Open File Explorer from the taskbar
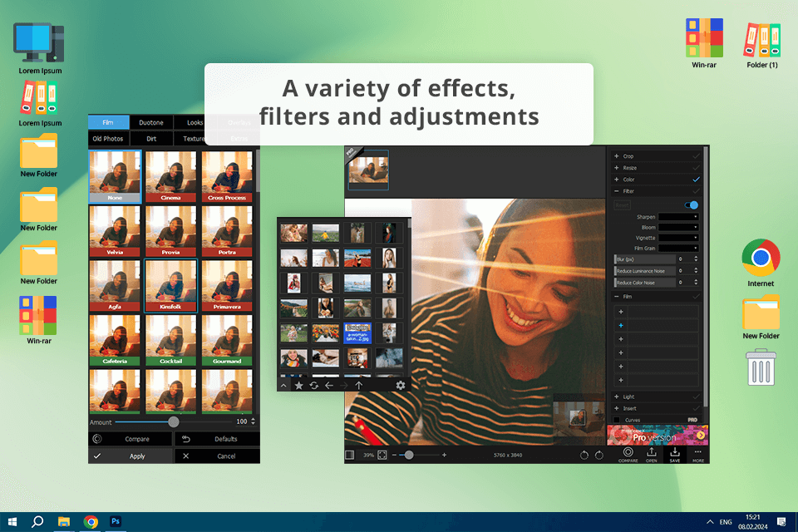 coord(64,521)
